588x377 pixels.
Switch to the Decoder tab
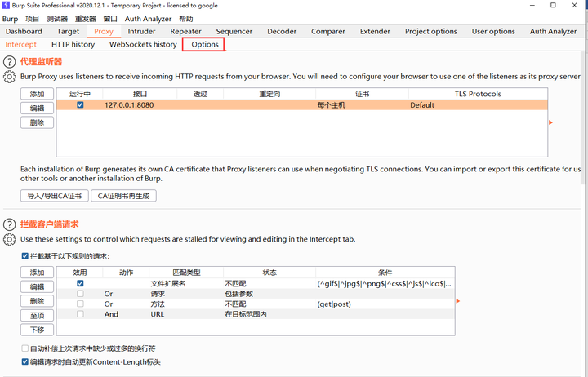pyautogui.click(x=282, y=32)
